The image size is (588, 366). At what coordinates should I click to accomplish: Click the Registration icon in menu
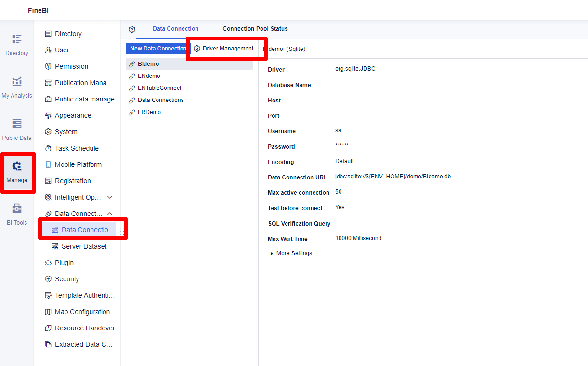click(48, 181)
